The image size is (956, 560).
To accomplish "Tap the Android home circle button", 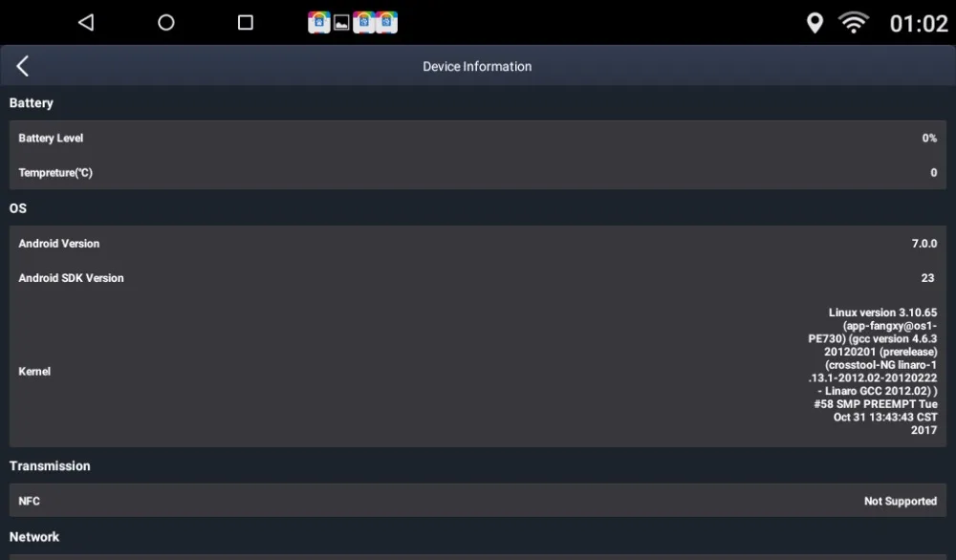I will pos(165,23).
